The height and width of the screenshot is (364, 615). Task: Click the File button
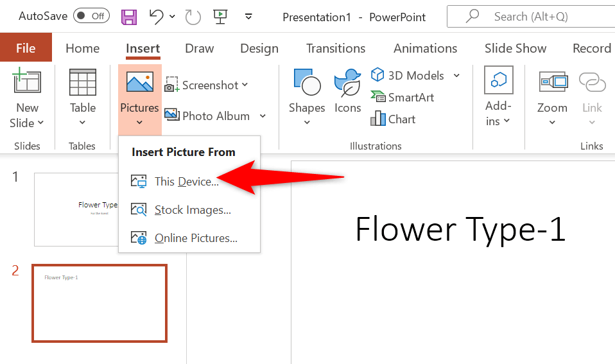(x=26, y=48)
